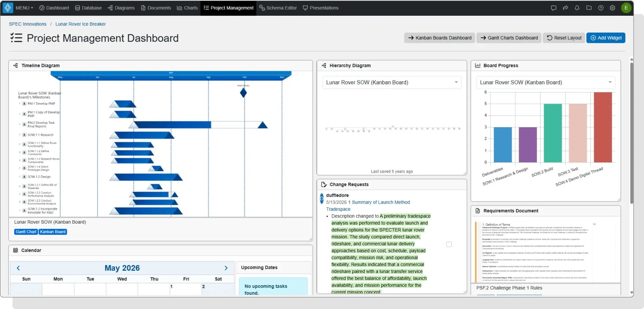
Task: Click the Change Requests widget icon
Action: [324, 185]
